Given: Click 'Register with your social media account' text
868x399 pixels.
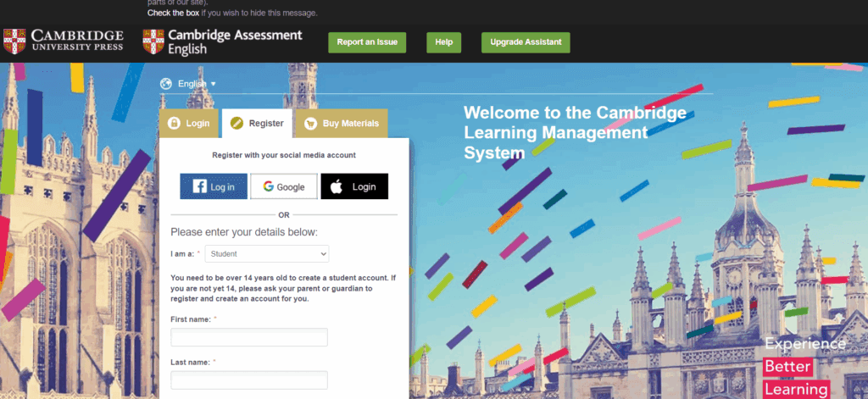Looking at the screenshot, I should tap(284, 156).
